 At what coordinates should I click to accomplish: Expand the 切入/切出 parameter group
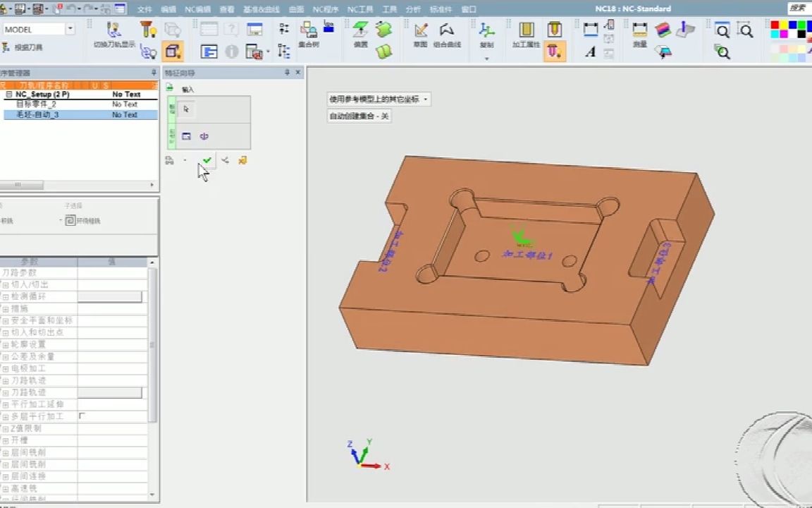[6, 284]
